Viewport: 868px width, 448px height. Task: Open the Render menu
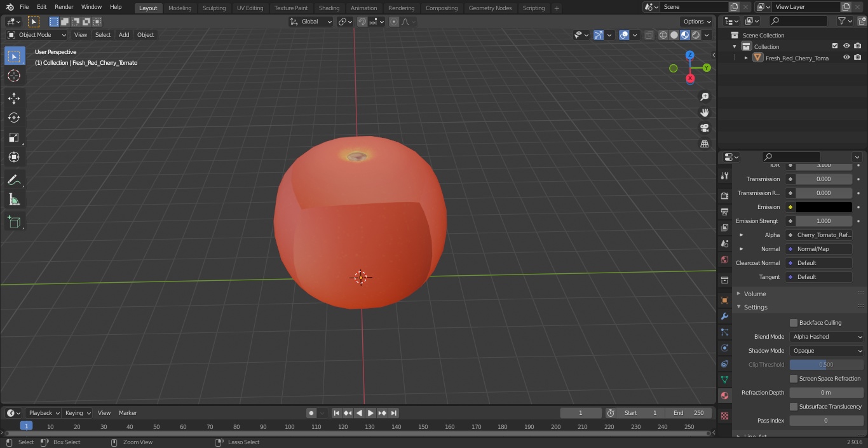[x=64, y=7]
